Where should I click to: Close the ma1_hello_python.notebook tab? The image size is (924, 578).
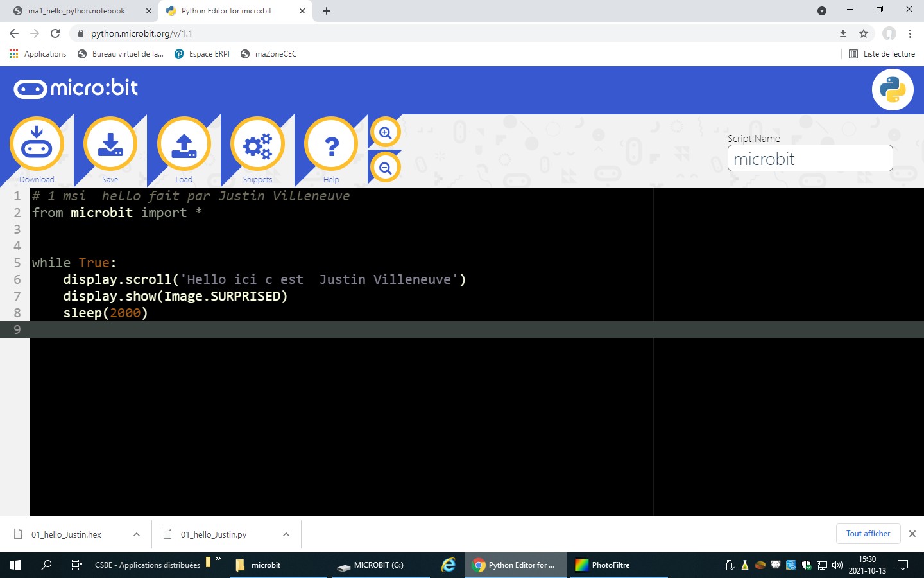pyautogui.click(x=148, y=11)
